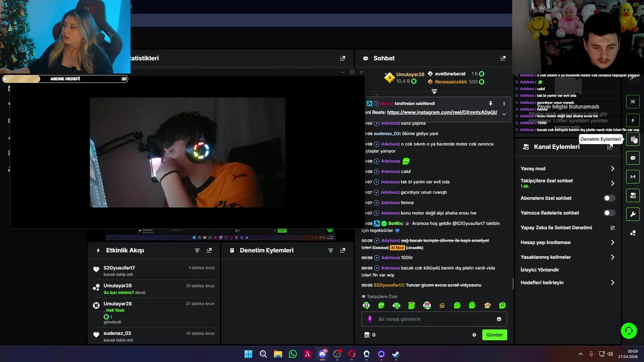Viewport: 644px width, 362px height.
Task: Open the pinned Instagram reel link
Action: 442,112
